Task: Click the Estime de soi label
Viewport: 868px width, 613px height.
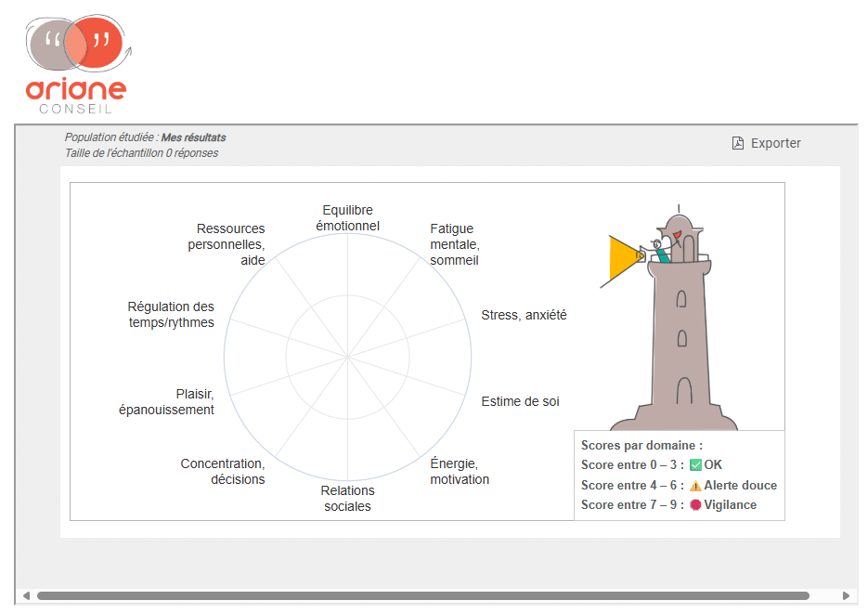Action: pos(520,401)
